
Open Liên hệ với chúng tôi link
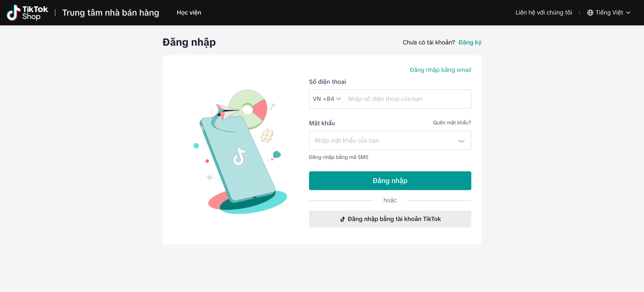coord(544,13)
